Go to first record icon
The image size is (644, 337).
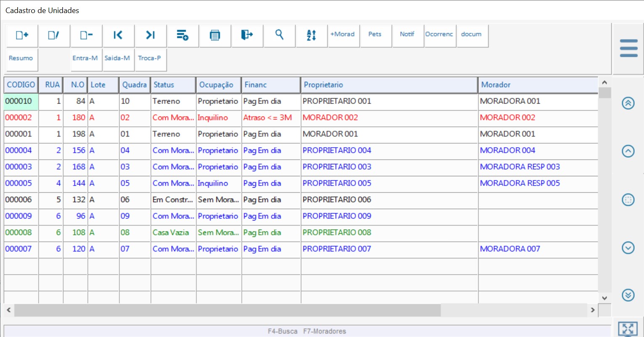(x=118, y=35)
